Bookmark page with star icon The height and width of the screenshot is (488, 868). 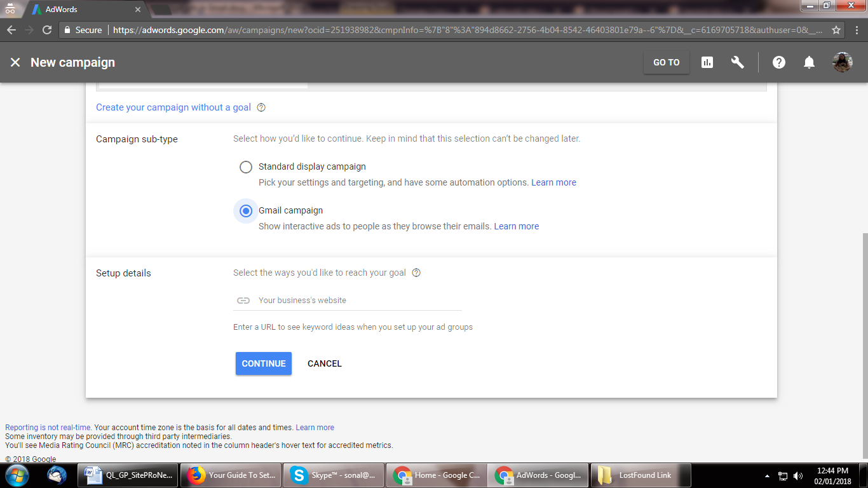pos(837,30)
